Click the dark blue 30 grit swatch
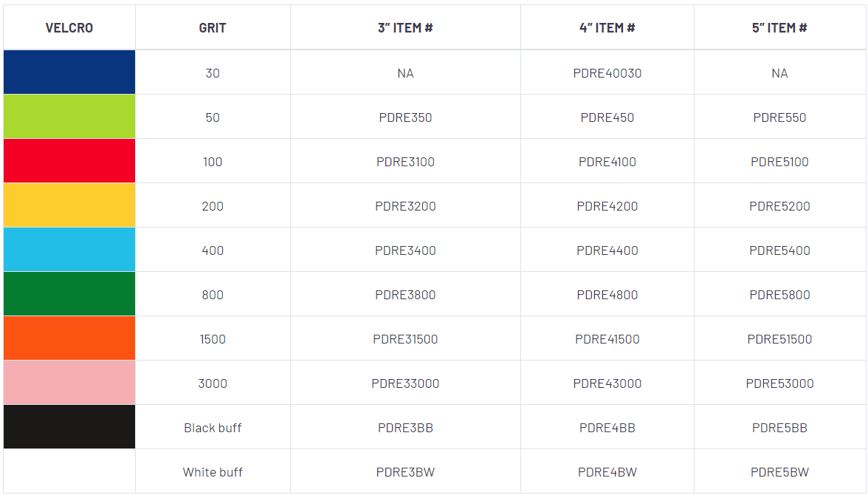Screen dimensions: 868x495 69,72
